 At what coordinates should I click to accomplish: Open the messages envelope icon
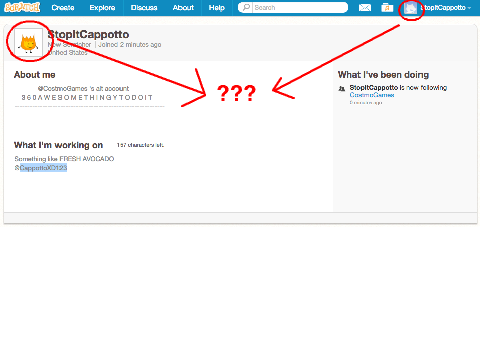(x=365, y=7)
